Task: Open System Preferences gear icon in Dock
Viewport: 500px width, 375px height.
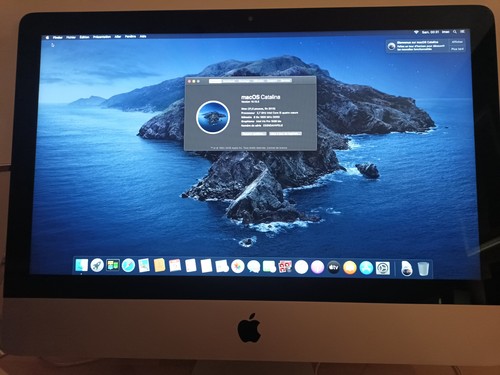Action: [383, 268]
